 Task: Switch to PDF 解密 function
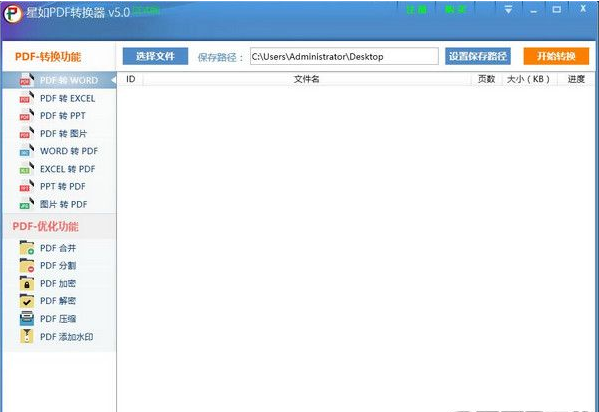click(59, 301)
